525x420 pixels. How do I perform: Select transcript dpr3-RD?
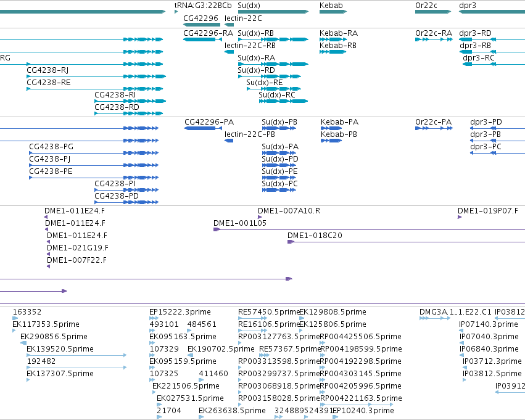492,39
